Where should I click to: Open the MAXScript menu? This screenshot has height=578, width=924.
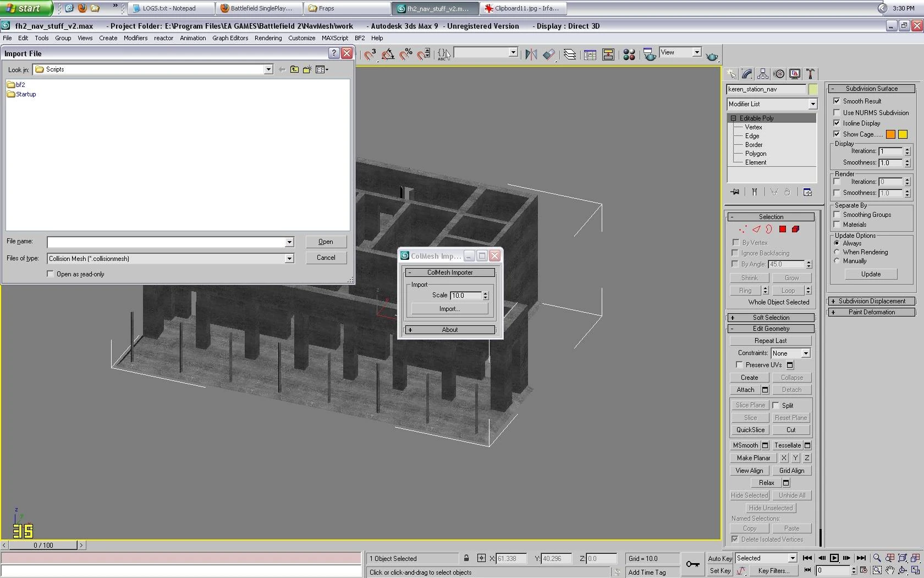(x=334, y=38)
